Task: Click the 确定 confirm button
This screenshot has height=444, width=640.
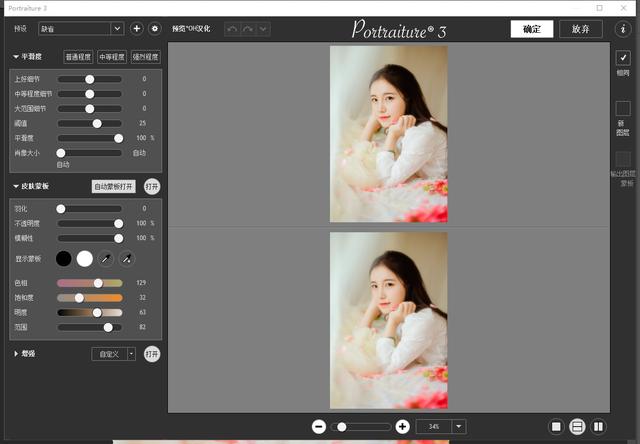Action: click(531, 29)
